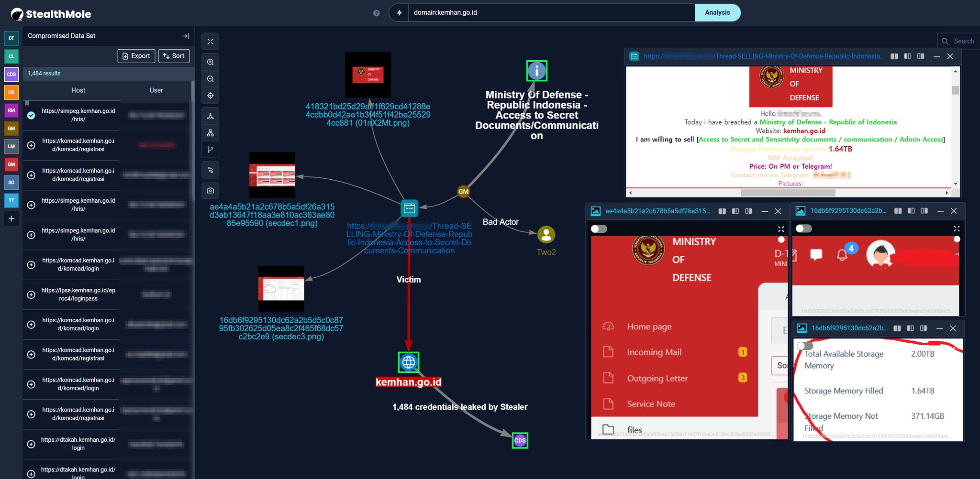Click the Host column header

coord(78,90)
